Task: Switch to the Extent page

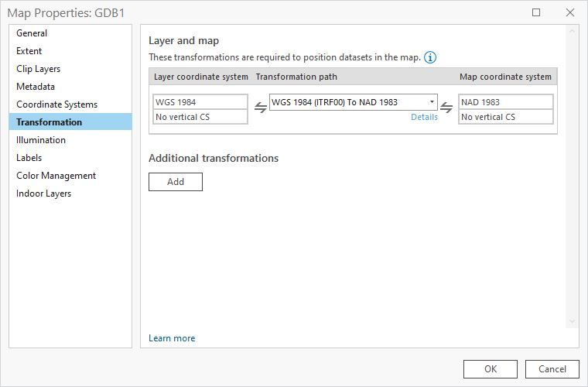Action: click(x=29, y=51)
